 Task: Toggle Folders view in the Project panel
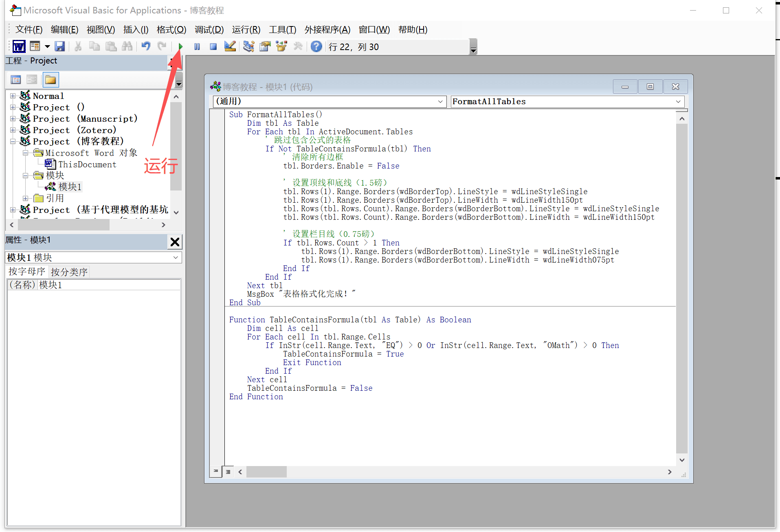click(51, 80)
